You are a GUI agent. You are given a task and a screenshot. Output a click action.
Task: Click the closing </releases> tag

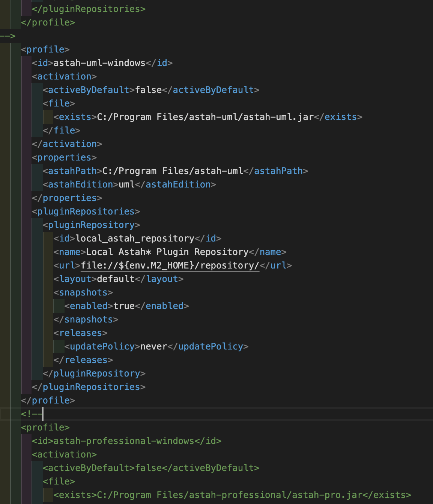83,360
